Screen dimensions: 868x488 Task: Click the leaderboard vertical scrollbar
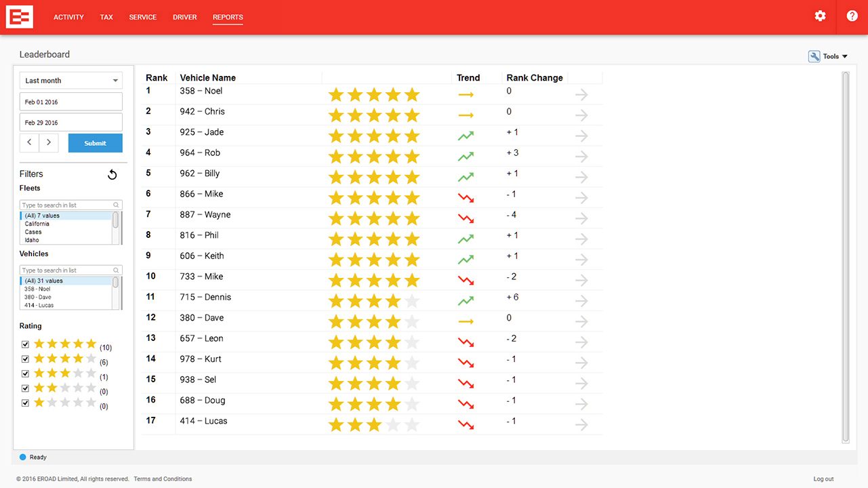pyautogui.click(x=845, y=258)
